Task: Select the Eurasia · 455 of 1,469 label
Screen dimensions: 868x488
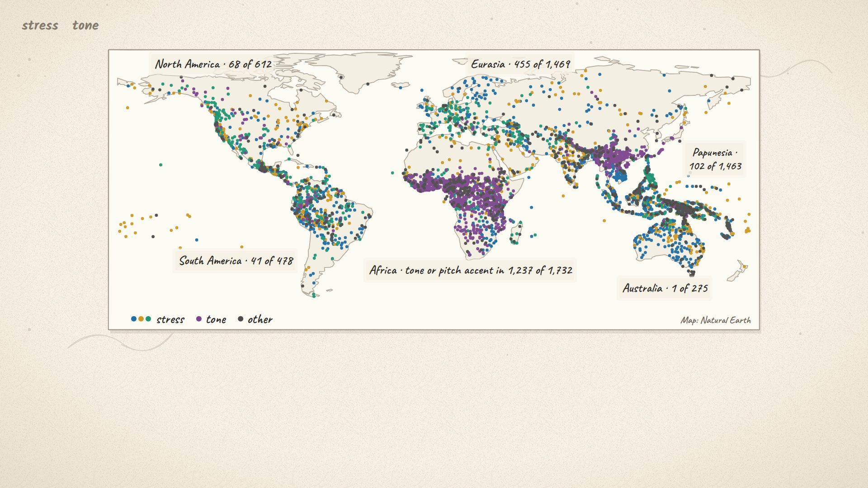Action: pos(521,64)
